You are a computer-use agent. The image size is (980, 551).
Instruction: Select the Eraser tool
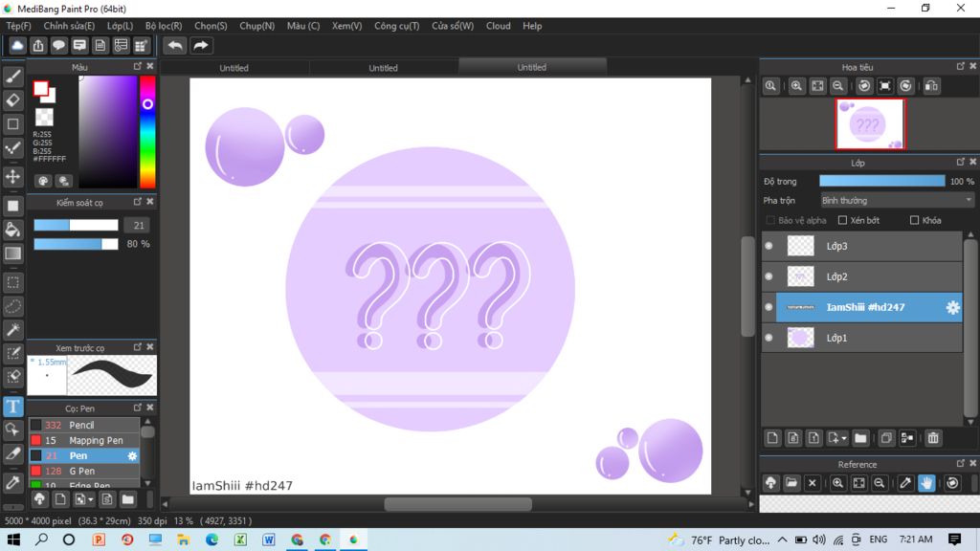coord(12,99)
